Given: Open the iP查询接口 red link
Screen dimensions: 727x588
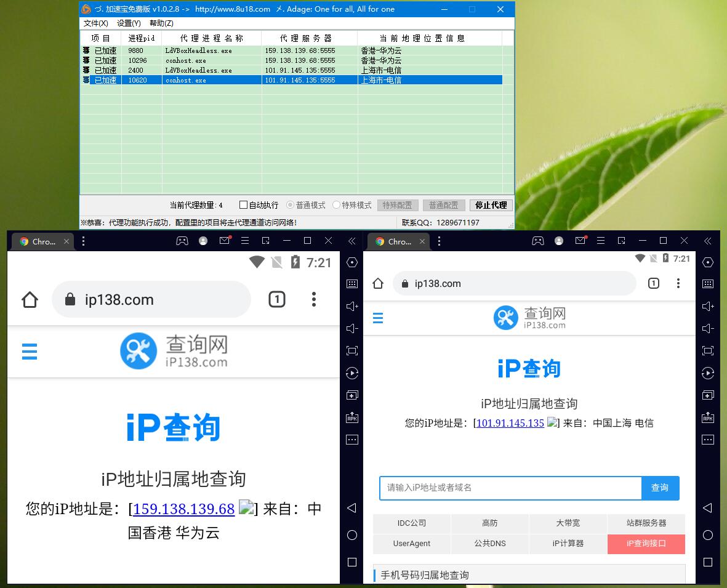Looking at the screenshot, I should 646,544.
